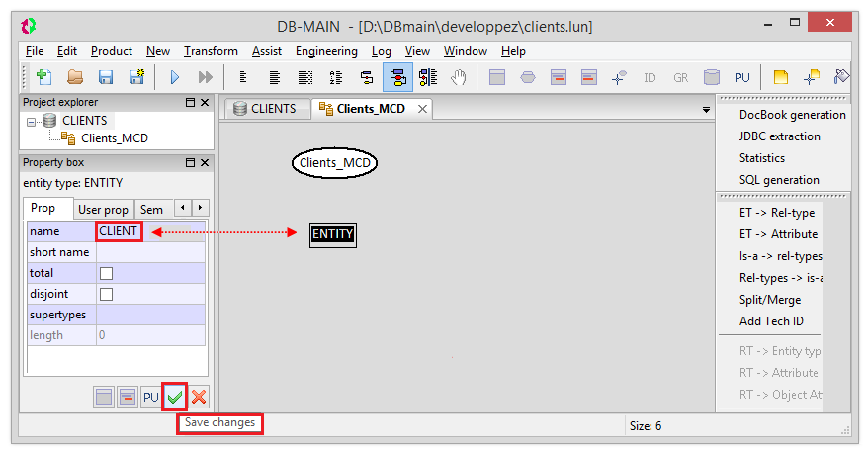
Task: Switch to the CLIENTS tab
Action: [265, 109]
